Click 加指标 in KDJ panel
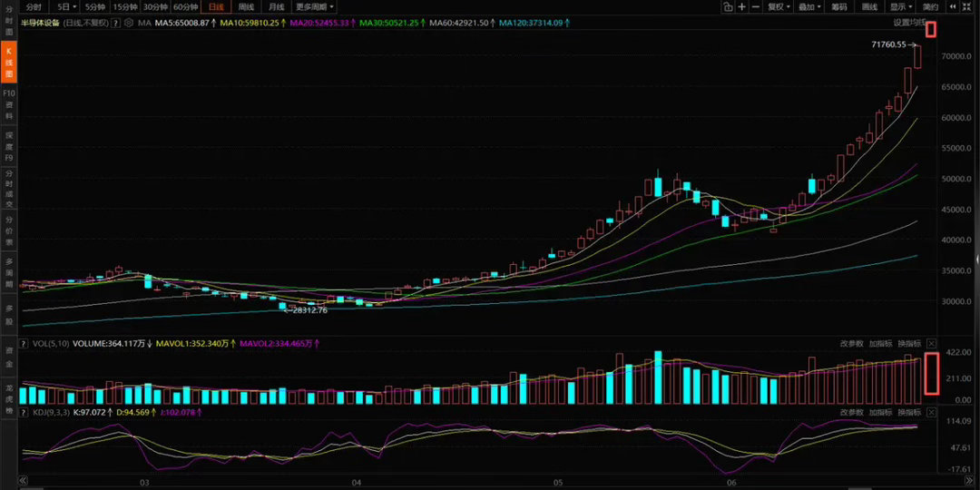 tap(880, 413)
